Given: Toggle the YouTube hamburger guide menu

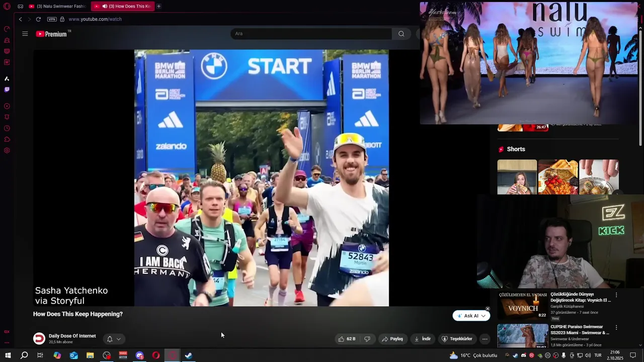Looking at the screenshot, I should (25, 34).
